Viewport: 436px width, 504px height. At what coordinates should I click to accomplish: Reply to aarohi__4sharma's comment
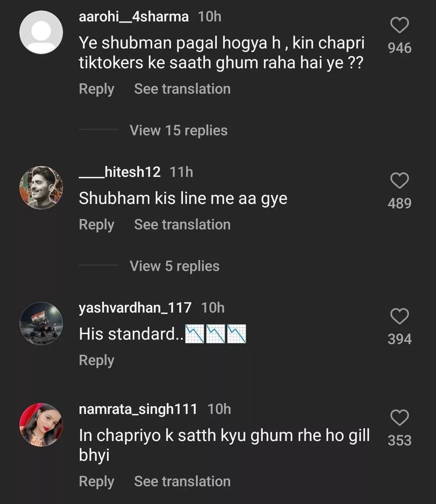pos(96,89)
